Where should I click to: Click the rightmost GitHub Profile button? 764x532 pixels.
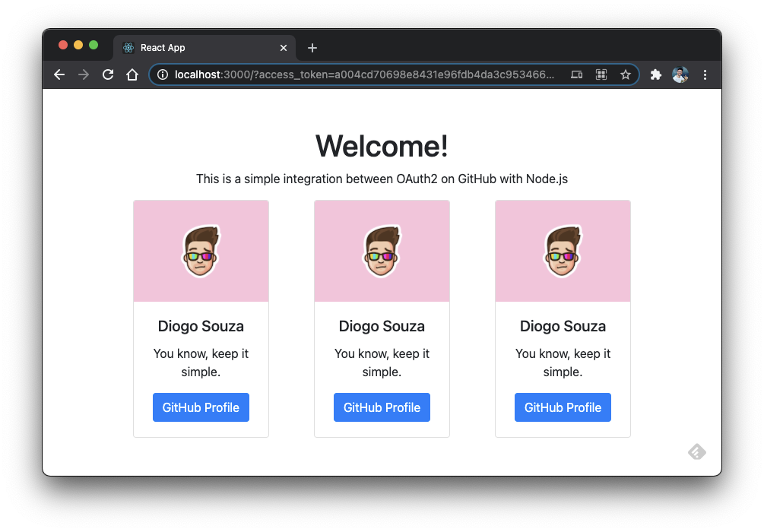click(x=563, y=407)
